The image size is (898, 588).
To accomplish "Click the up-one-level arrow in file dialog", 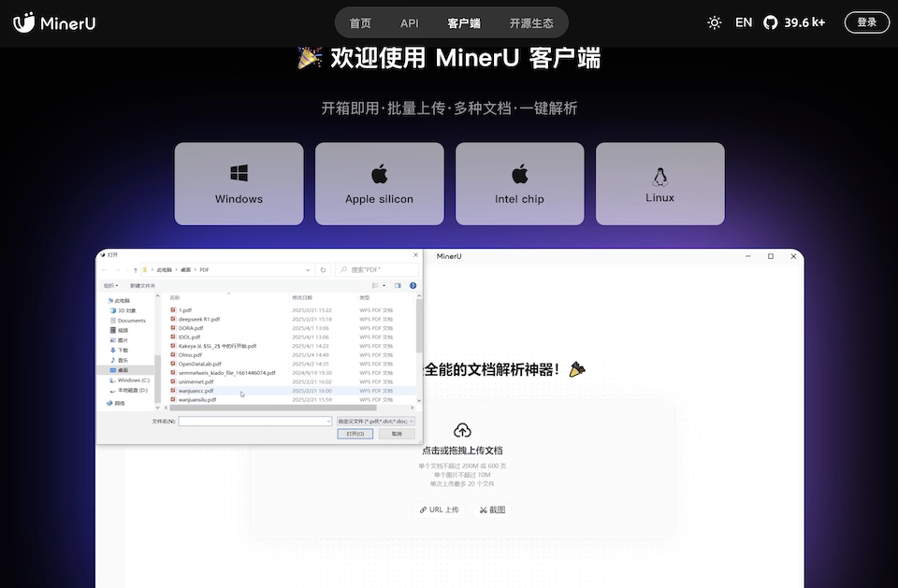I will pos(135,269).
